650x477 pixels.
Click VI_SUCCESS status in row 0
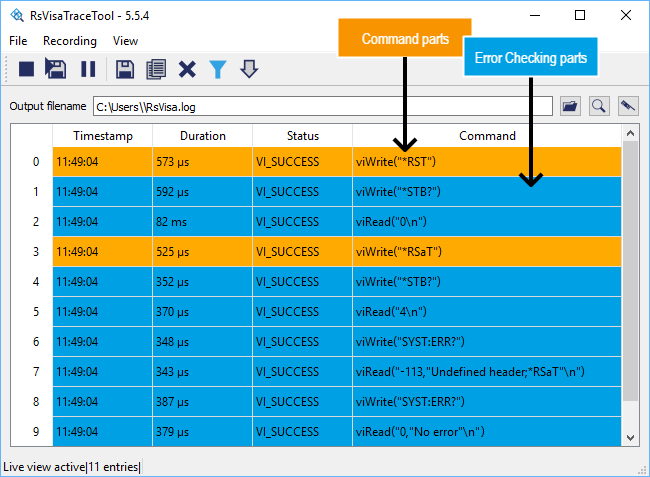click(x=303, y=162)
